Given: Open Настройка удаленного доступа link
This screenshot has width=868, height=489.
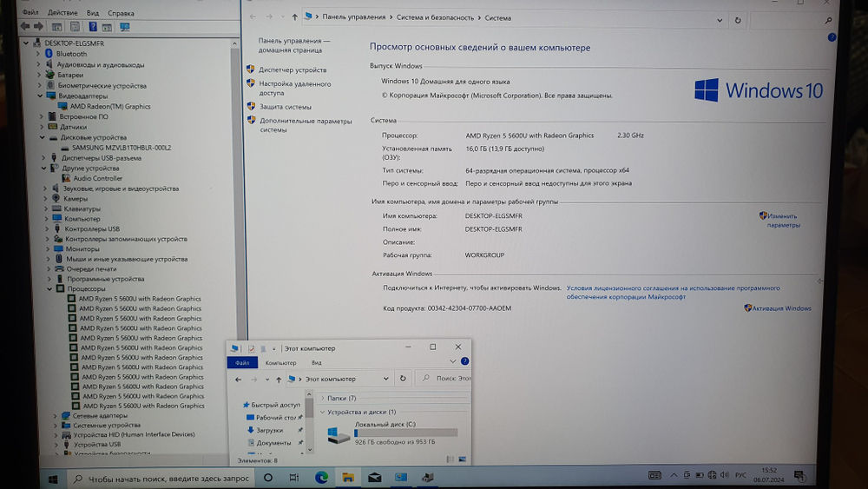Looking at the screenshot, I should pyautogui.click(x=294, y=89).
